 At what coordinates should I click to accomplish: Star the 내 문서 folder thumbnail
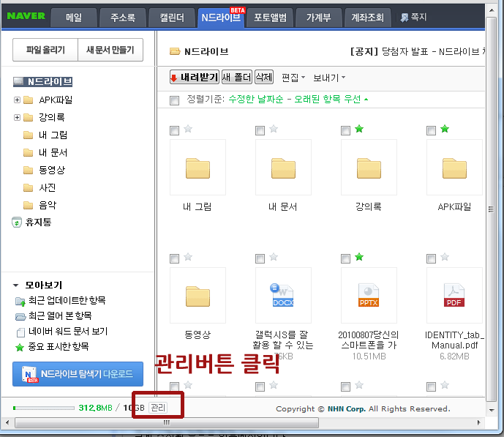point(274,130)
